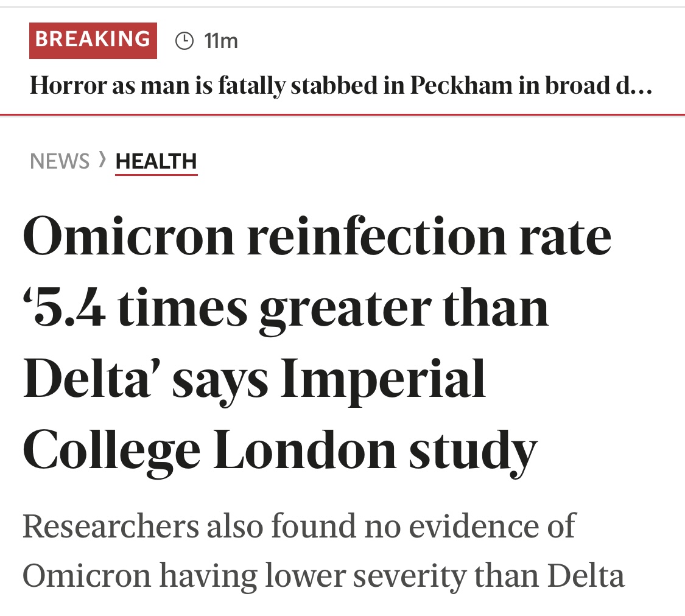Viewport: 685px width, 616px height.
Task: Expand the truncated ellipsis in breaking headline
Action: (641, 86)
